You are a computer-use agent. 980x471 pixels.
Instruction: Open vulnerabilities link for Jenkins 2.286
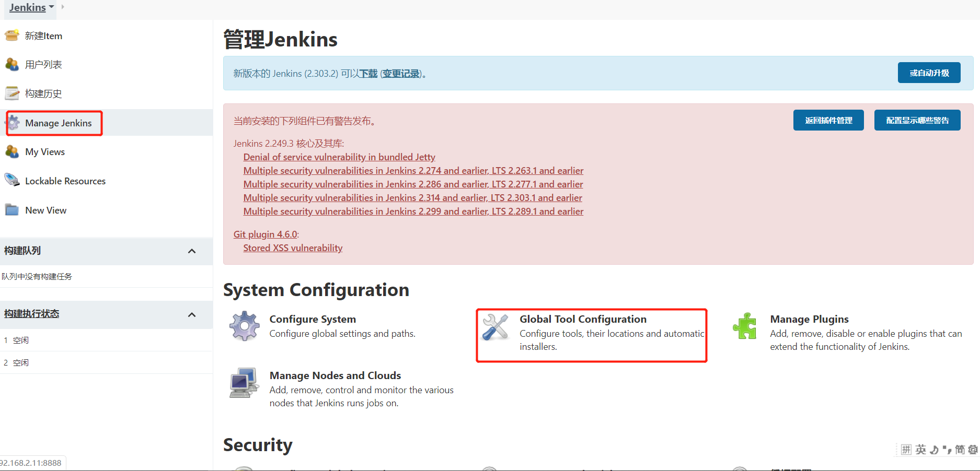(x=413, y=184)
